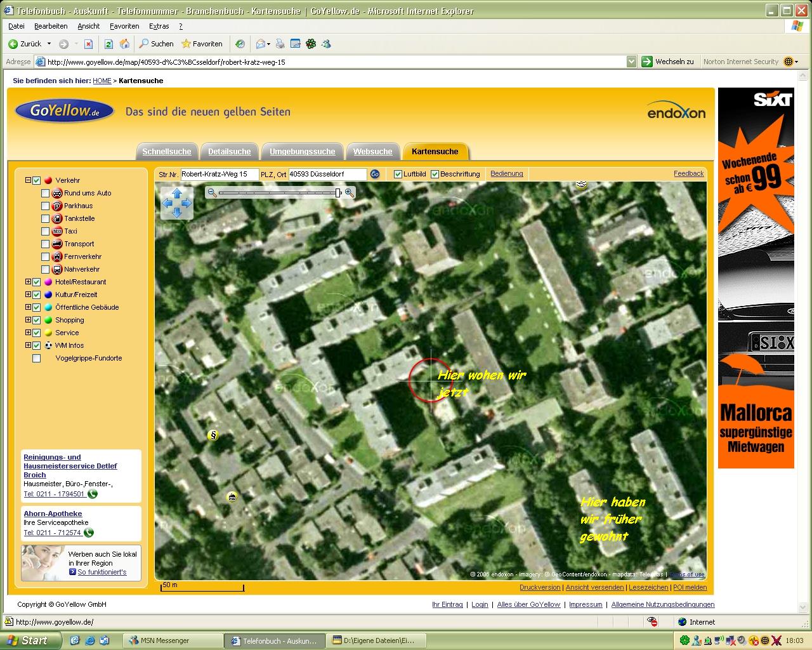Click the zoom in magnifier icon
The height and width of the screenshot is (650, 812).
349,192
